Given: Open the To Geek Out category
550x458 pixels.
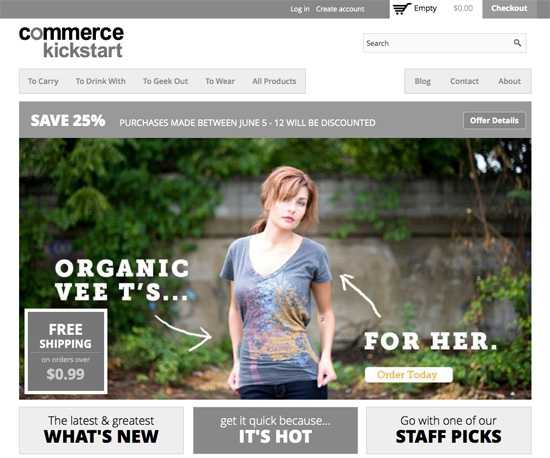Looking at the screenshot, I should tap(166, 81).
